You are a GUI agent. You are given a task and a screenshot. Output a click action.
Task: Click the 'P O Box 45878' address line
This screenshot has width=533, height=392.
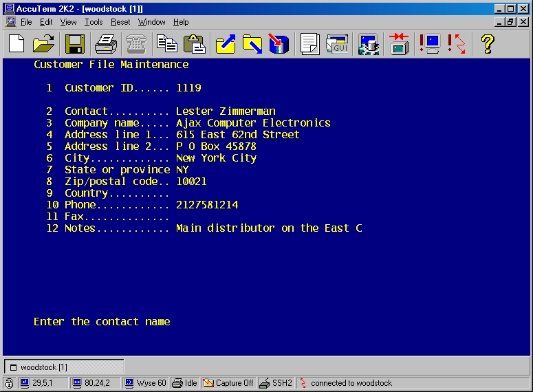[x=216, y=146]
